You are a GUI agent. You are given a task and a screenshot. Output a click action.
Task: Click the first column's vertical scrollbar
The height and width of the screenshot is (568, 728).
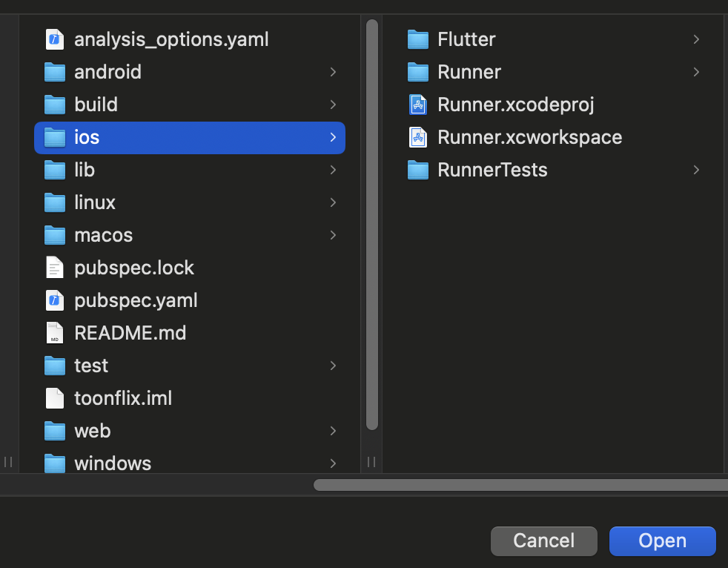coord(372,222)
